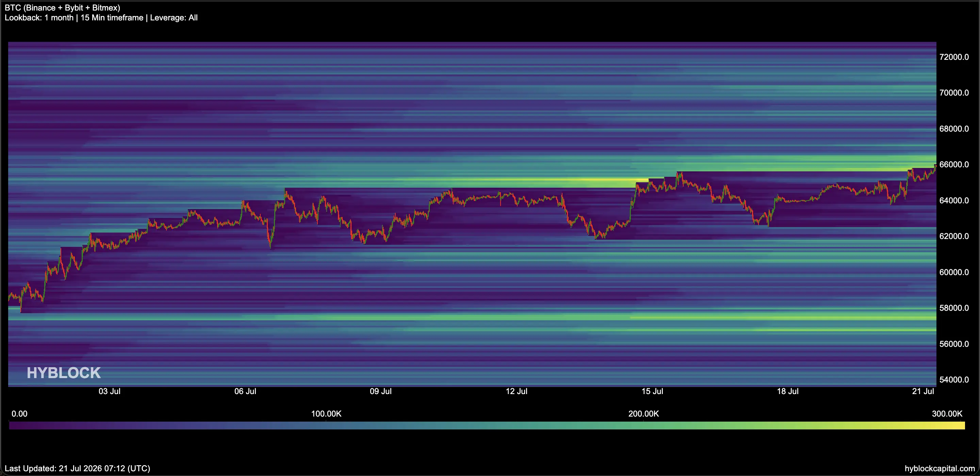Click the 68000.0 price axis label

[954, 129]
